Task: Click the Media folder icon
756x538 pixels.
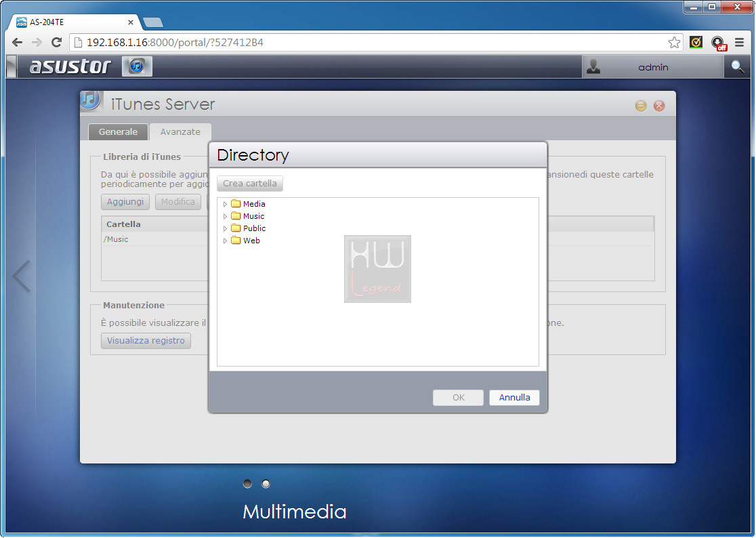Action: (236, 203)
